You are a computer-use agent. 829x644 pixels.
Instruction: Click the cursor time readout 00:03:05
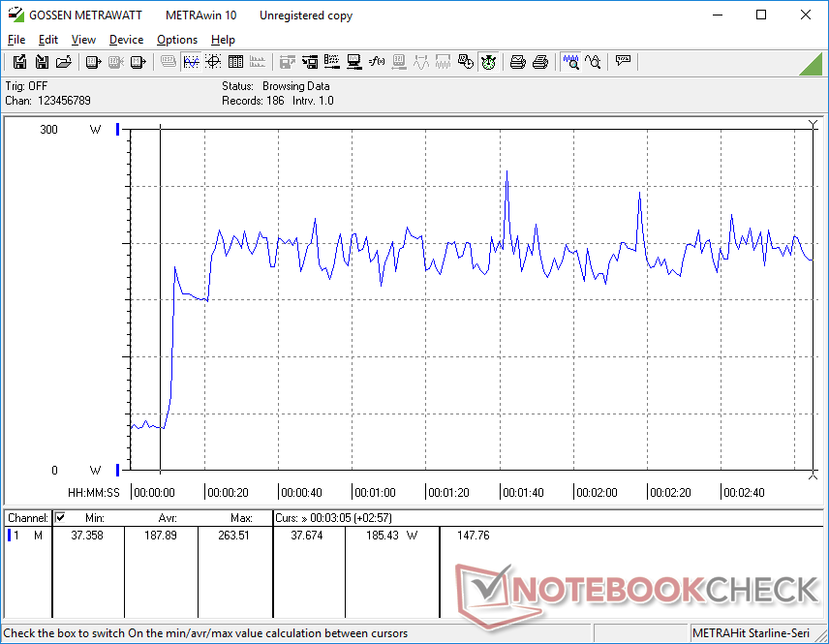pyautogui.click(x=331, y=518)
